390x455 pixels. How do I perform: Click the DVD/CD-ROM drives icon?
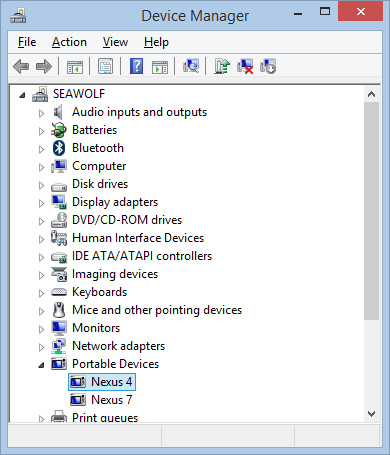pyautogui.click(x=59, y=220)
